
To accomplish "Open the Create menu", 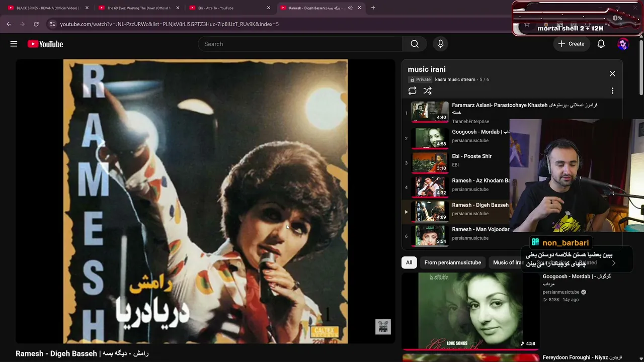I will (571, 44).
